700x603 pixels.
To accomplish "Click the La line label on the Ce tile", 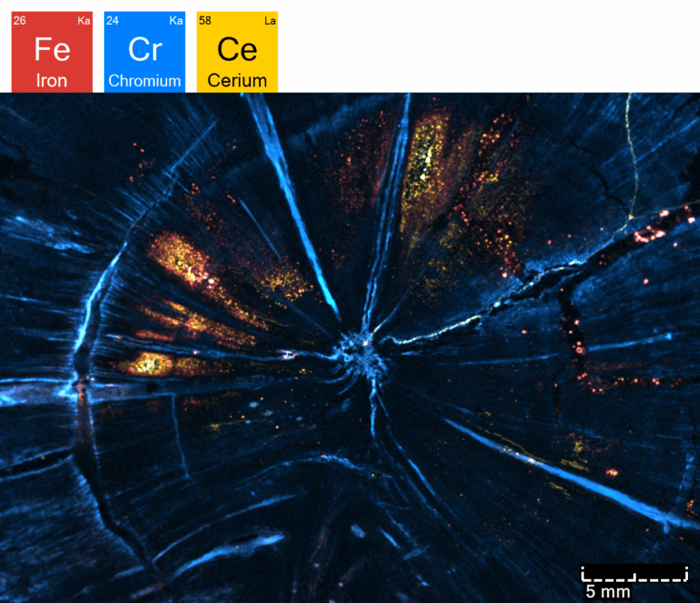I will 270,21.
